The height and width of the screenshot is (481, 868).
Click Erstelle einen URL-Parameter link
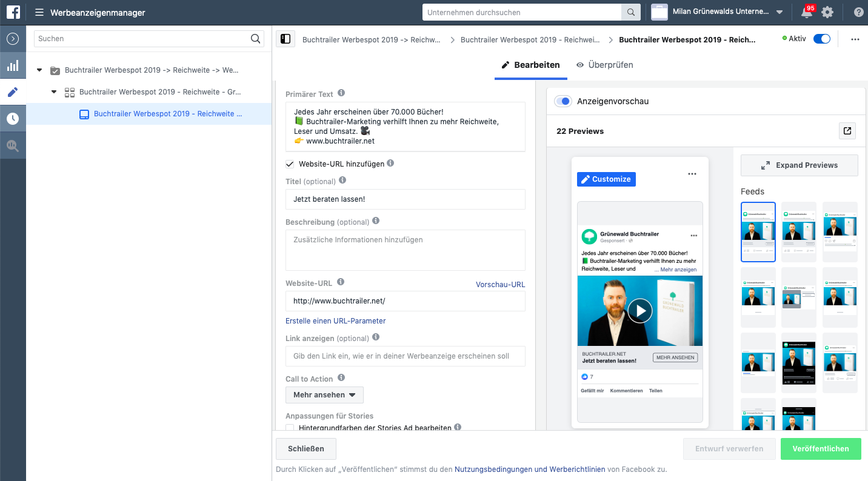pos(336,321)
